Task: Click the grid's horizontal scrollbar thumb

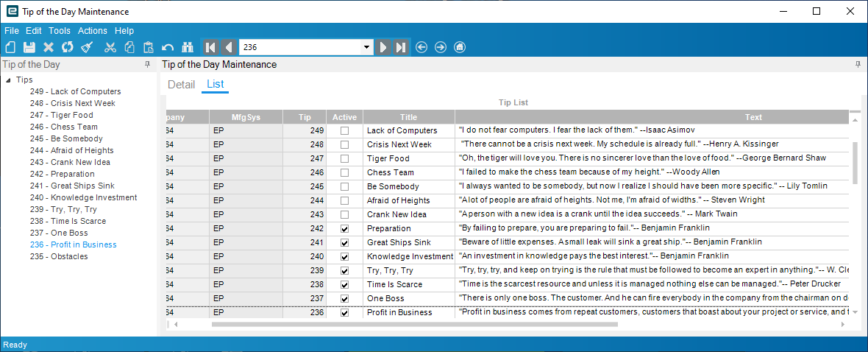Action: (414, 324)
